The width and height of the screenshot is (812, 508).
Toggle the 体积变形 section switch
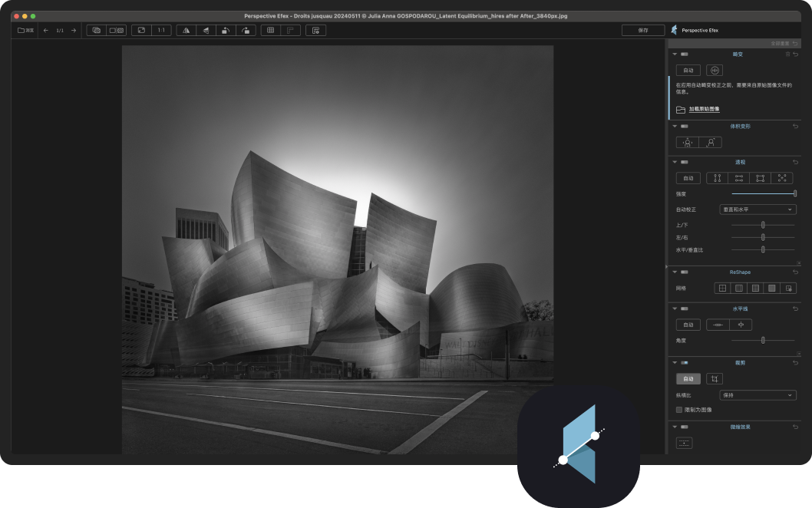(x=685, y=127)
